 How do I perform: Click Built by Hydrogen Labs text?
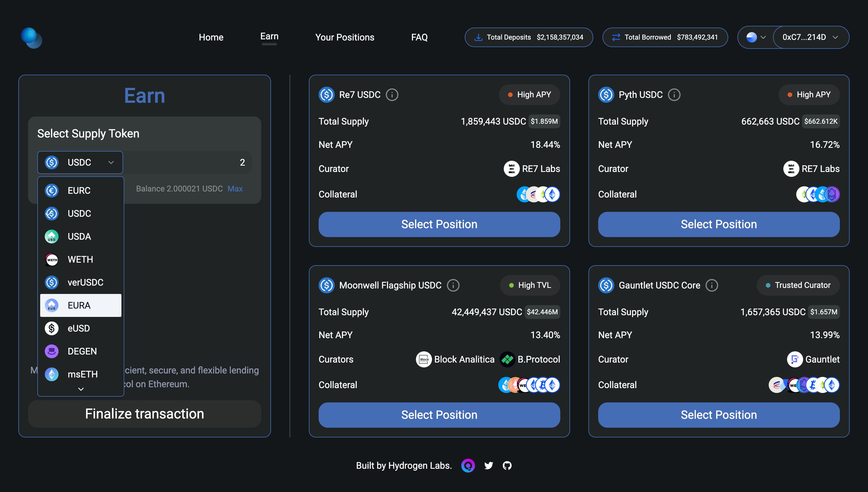pyautogui.click(x=404, y=466)
